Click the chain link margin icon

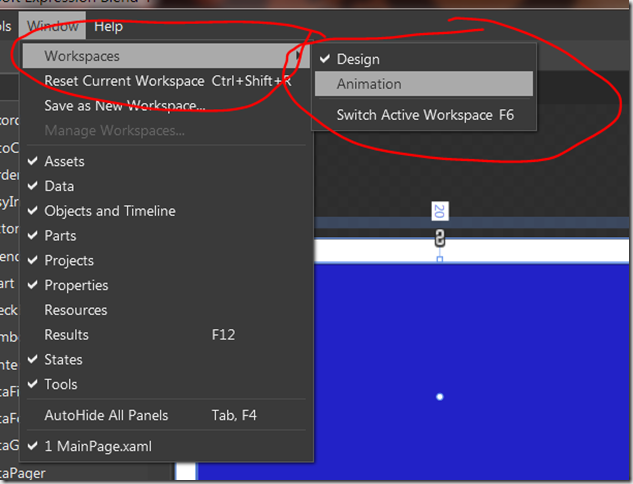click(x=440, y=238)
